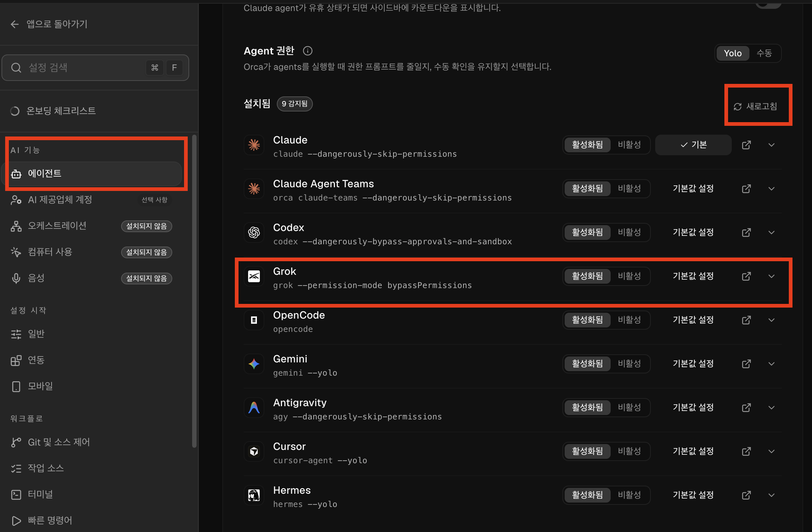Set Gemini as default with 기본값 설정
This screenshot has height=532, width=812.
(693, 364)
